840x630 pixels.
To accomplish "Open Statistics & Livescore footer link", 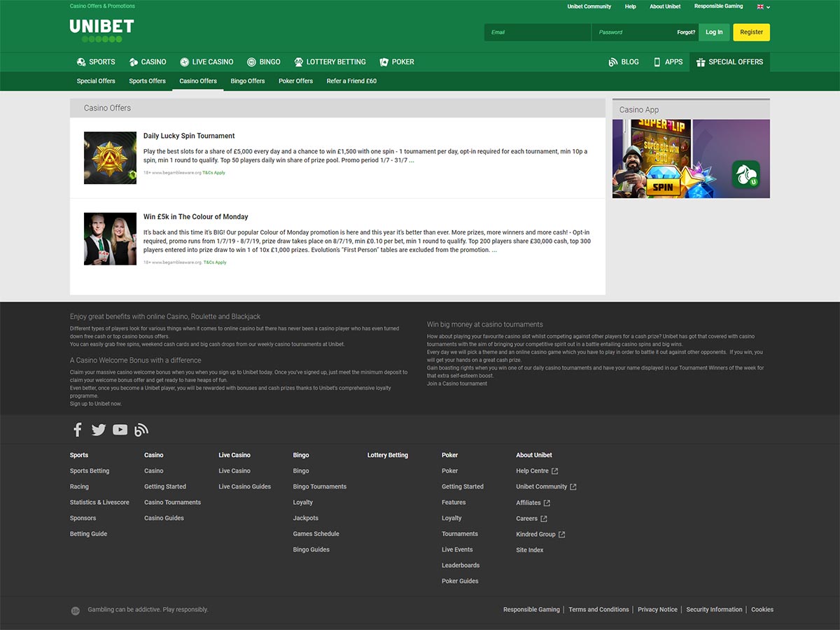I will (99, 503).
